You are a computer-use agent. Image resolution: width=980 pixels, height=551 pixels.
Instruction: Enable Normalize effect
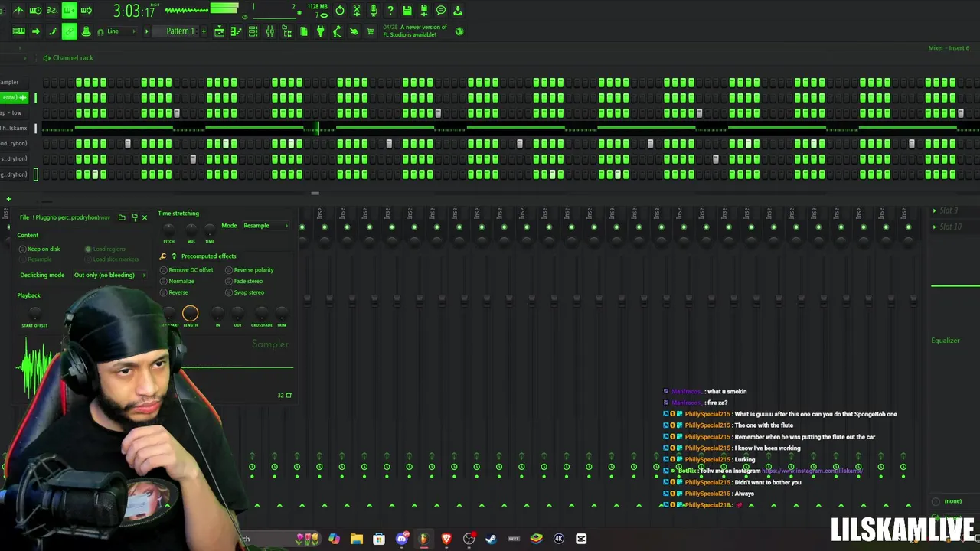[x=177, y=281]
